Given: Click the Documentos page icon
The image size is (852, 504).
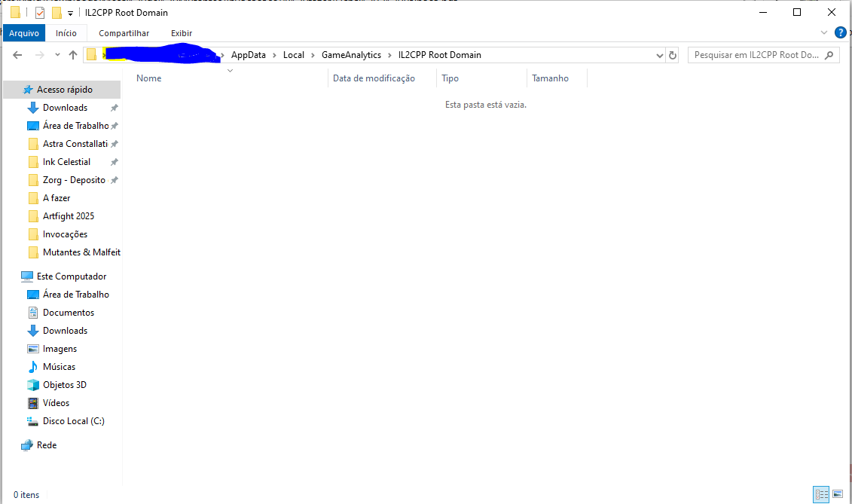Looking at the screenshot, I should coord(33,313).
